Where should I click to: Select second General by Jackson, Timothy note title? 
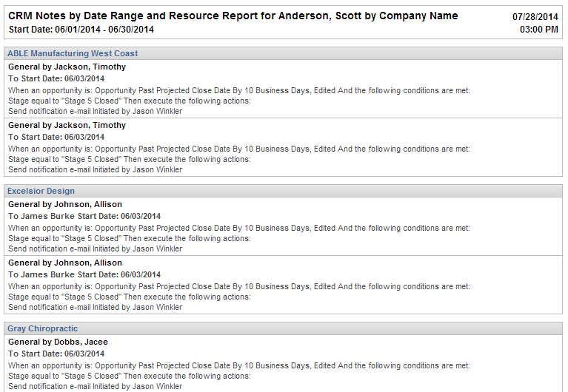[67, 125]
